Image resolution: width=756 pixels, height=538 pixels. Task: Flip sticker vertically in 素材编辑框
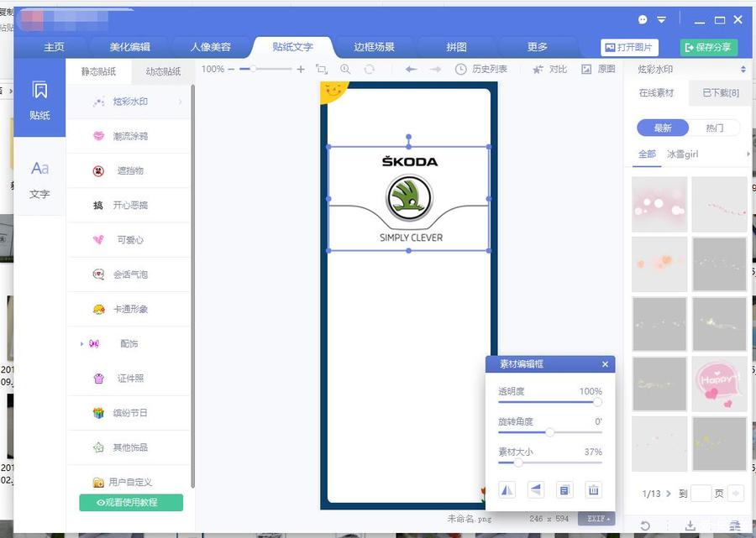click(536, 490)
